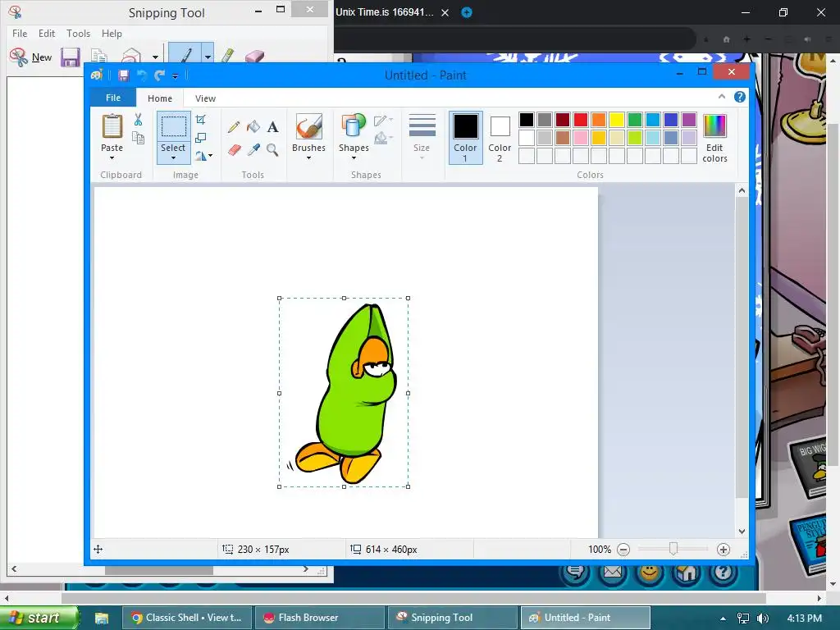Pick the yellow color swatch
Image resolution: width=840 pixels, height=630 pixels.
pos(617,120)
